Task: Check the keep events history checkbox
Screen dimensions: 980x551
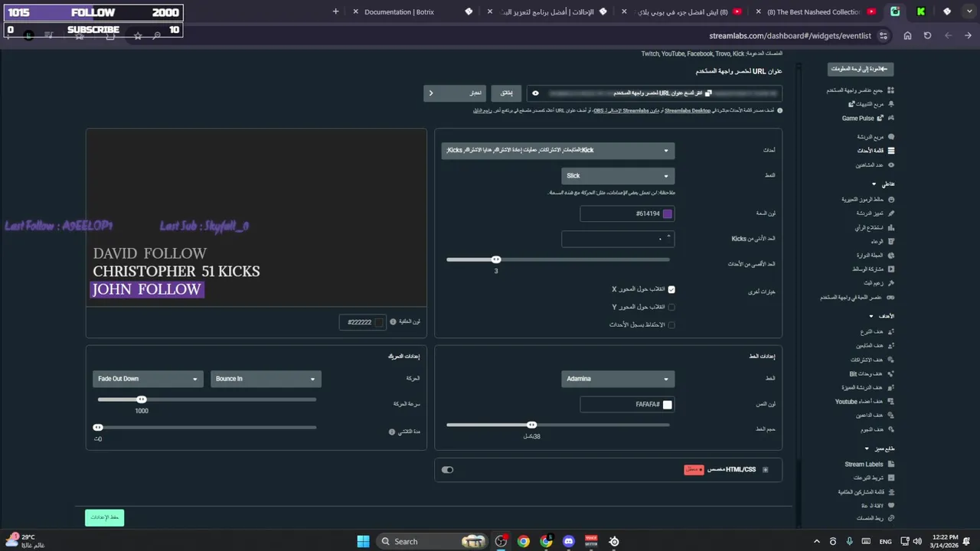Action: pos(671,324)
